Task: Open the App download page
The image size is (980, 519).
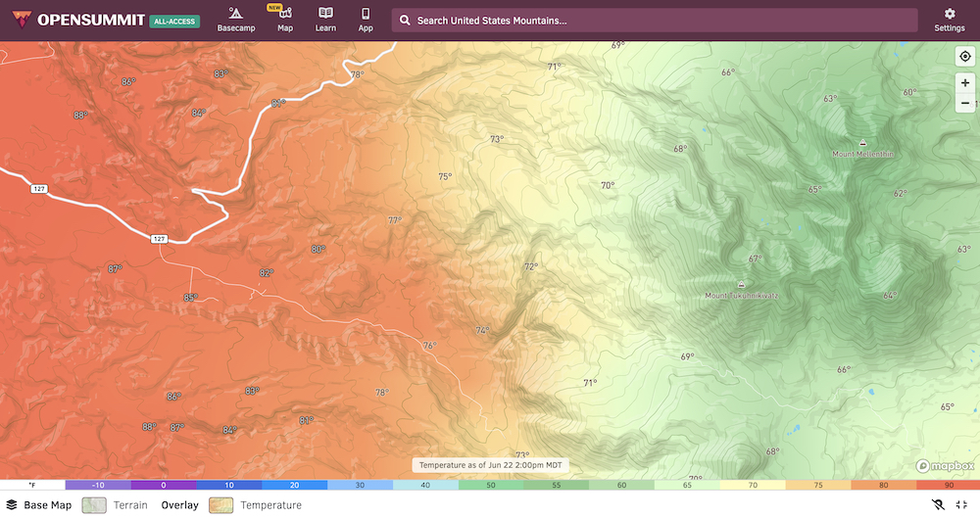Action: [x=366, y=20]
